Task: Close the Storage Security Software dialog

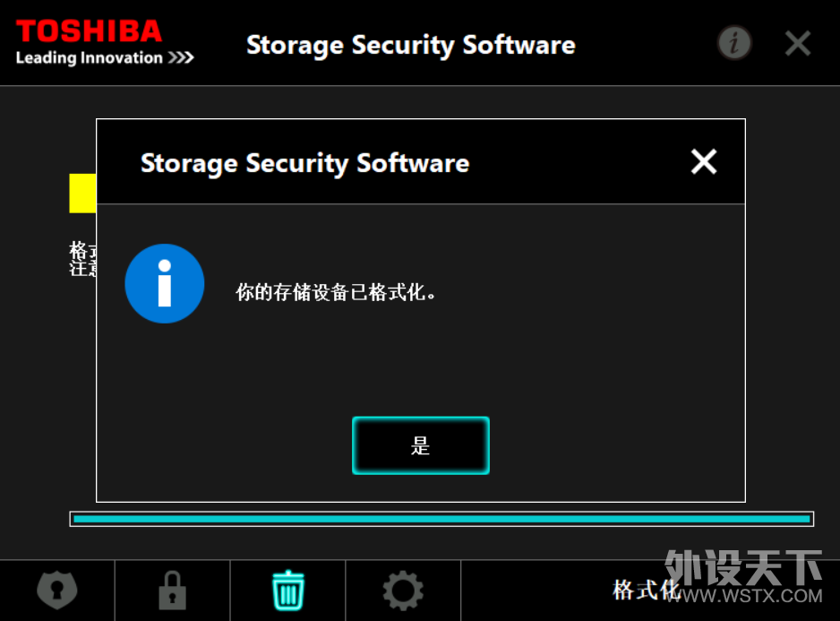Action: click(x=703, y=161)
